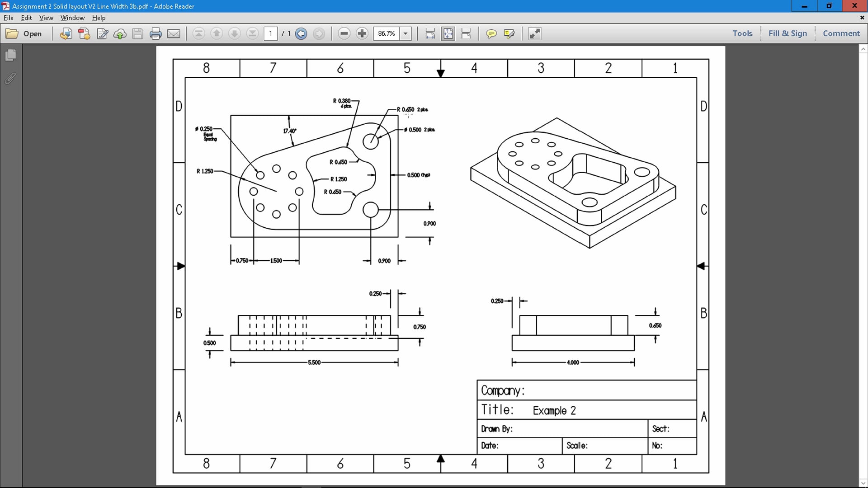Add a sticky note comment
The width and height of the screenshot is (868, 488).
tap(491, 33)
